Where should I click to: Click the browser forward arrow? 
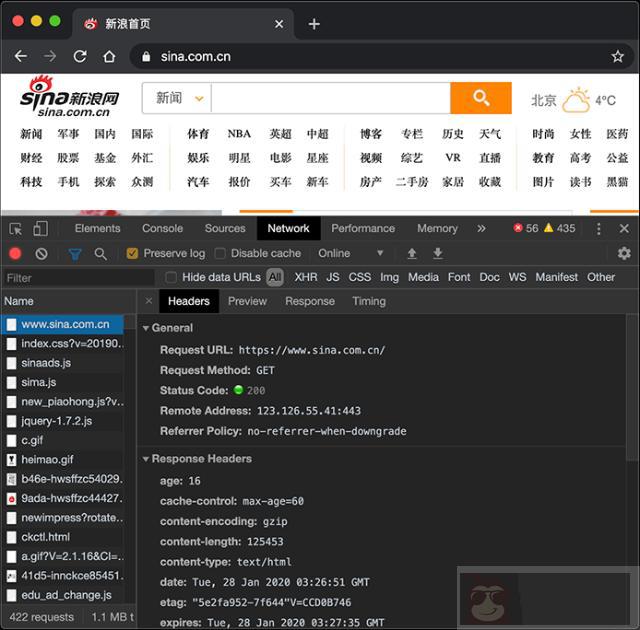point(50,56)
